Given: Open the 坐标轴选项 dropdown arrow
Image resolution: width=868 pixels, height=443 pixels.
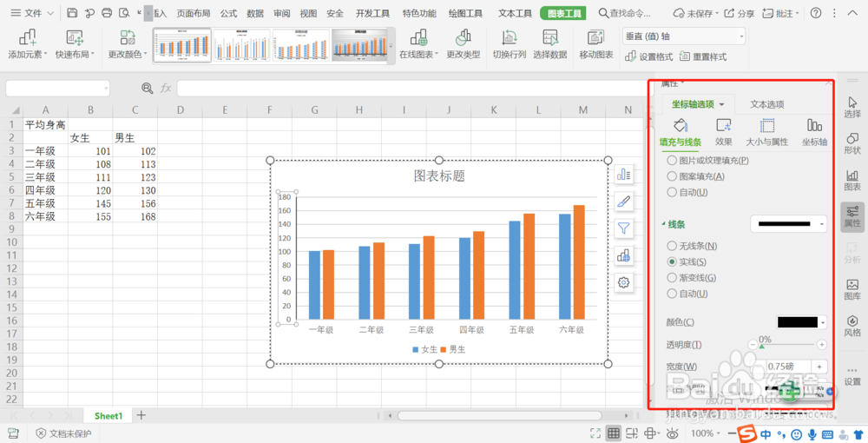Looking at the screenshot, I should click(722, 104).
